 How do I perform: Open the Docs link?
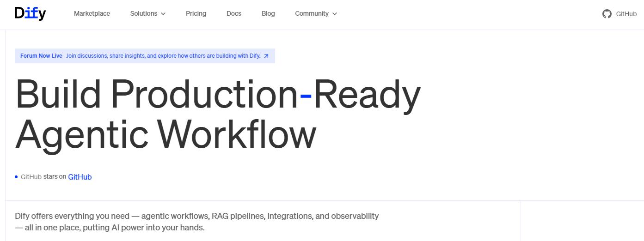pyautogui.click(x=234, y=13)
